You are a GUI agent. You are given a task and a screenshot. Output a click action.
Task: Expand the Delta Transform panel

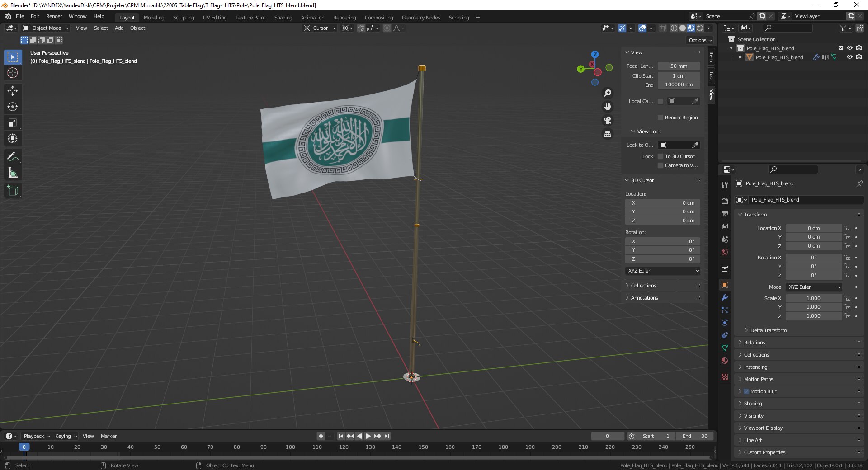[x=768, y=330]
